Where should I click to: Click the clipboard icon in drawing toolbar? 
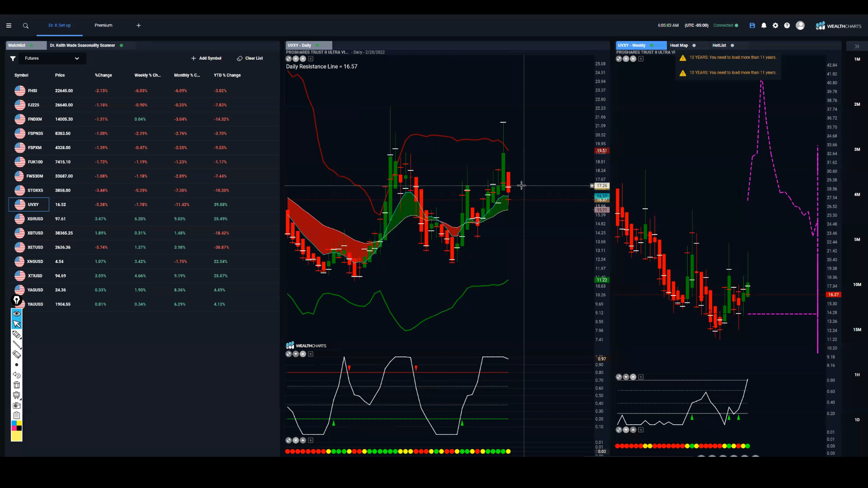17,415
